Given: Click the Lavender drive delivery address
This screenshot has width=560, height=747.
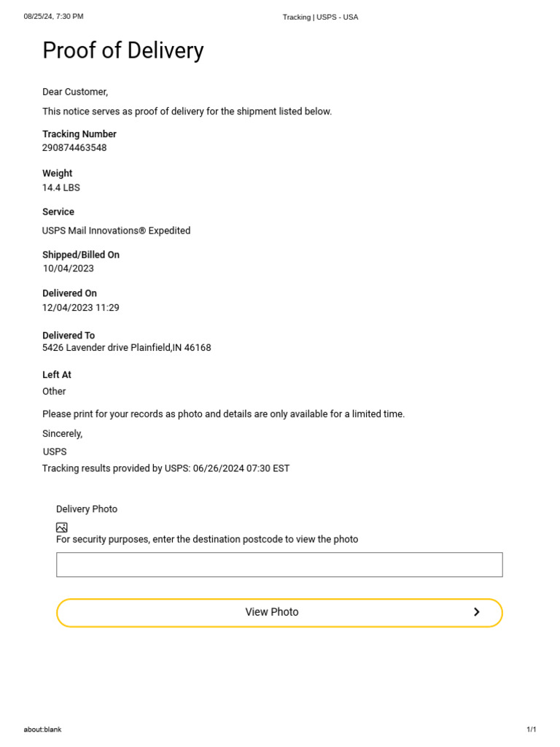Looking at the screenshot, I should [x=127, y=348].
